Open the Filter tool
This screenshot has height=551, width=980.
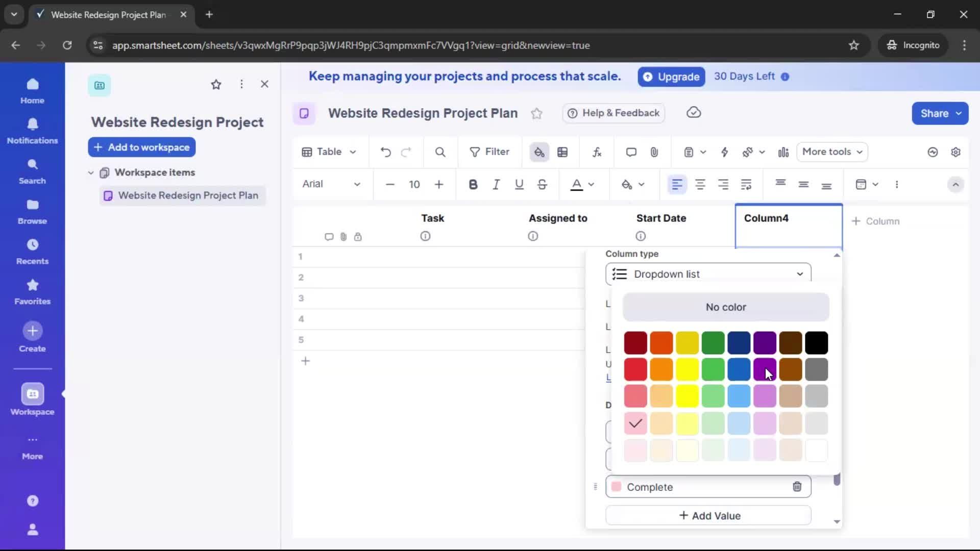489,152
